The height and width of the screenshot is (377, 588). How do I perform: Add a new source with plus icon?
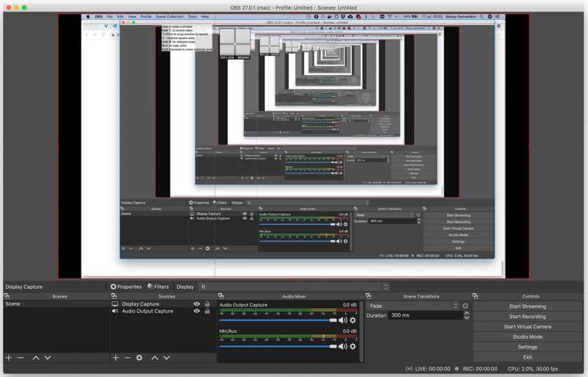click(115, 358)
